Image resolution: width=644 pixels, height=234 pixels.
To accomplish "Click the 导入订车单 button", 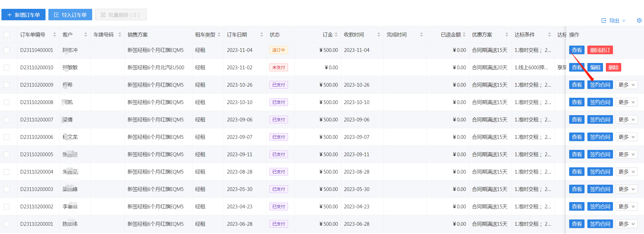I will (70, 15).
